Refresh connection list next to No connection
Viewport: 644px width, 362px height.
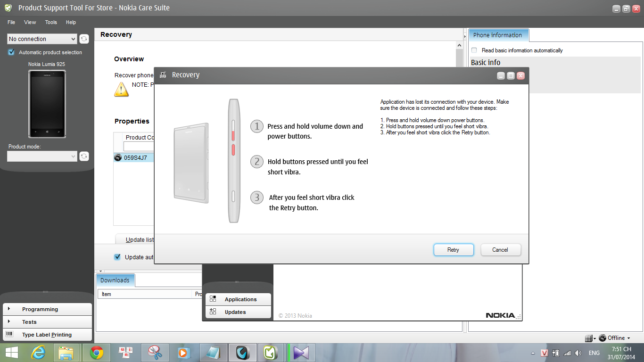[84, 39]
